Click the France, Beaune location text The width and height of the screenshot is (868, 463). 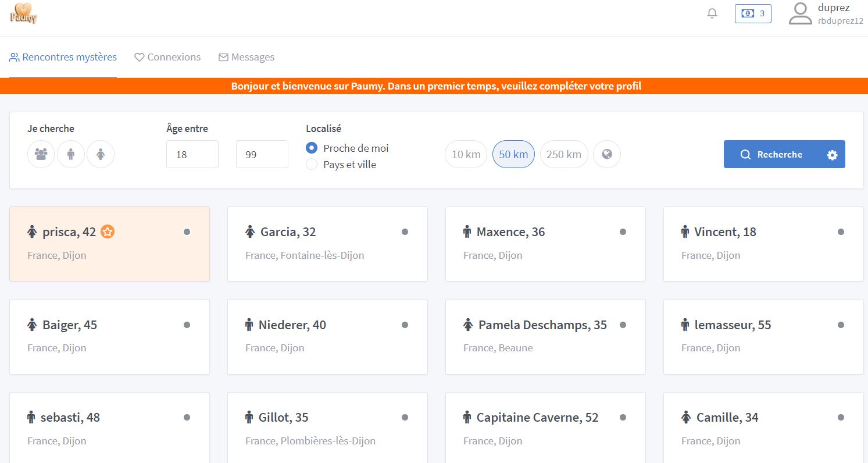498,348
